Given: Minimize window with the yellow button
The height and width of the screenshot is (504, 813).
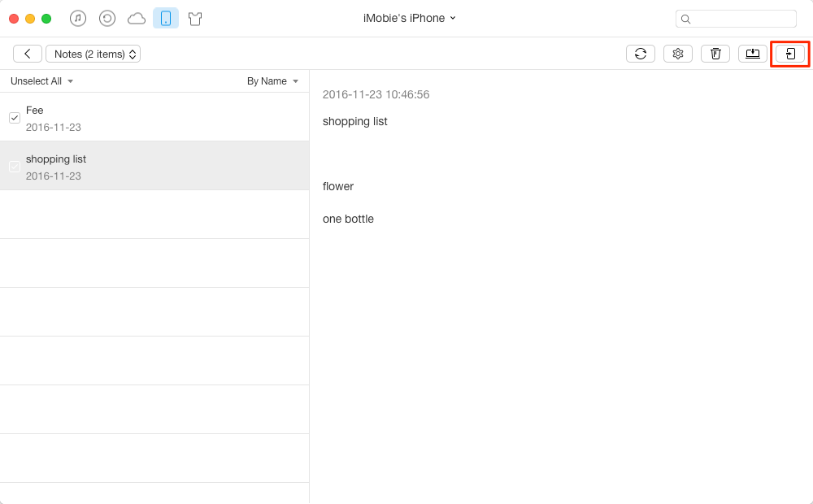Looking at the screenshot, I should pos(30,19).
